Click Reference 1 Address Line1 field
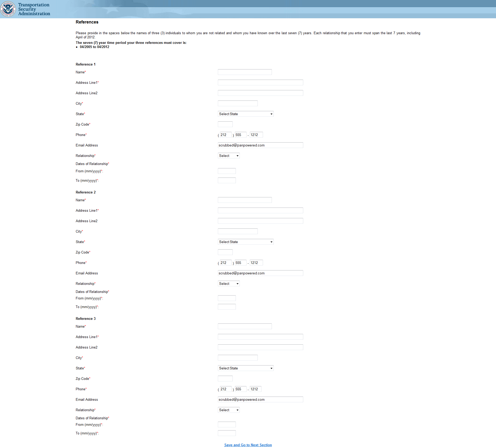The image size is (496, 448). coord(260,82)
